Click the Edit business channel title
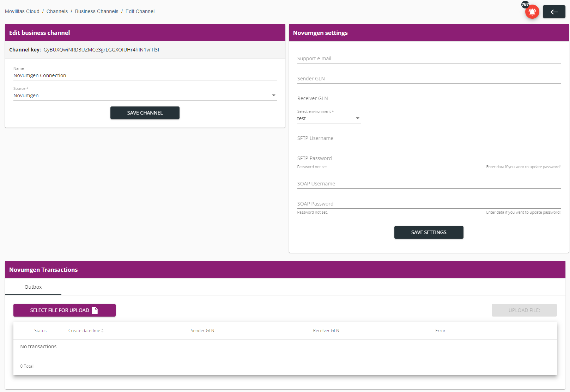Image resolution: width=570 pixels, height=392 pixels. [40, 33]
